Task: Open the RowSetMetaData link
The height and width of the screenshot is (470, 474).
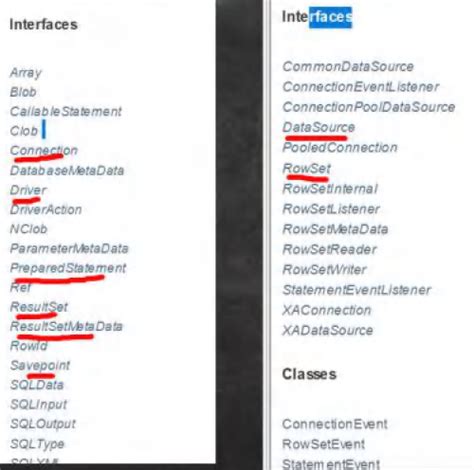Action: pyautogui.click(x=335, y=229)
